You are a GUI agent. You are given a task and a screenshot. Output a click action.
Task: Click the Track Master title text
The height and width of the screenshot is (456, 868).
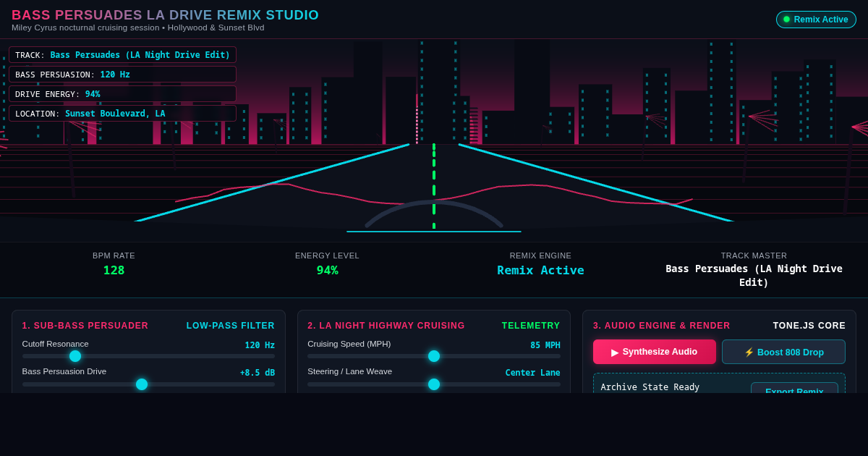(x=754, y=276)
